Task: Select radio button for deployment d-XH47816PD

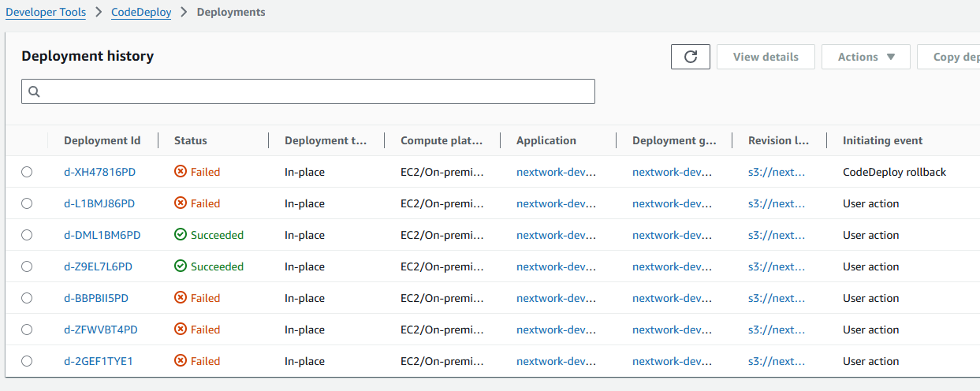Action: click(27, 172)
